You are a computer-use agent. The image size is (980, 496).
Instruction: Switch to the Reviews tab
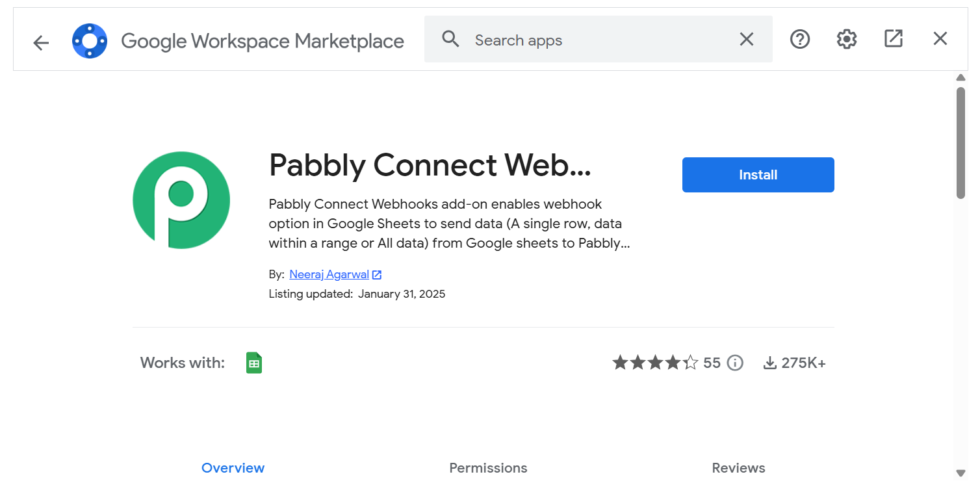(738, 468)
